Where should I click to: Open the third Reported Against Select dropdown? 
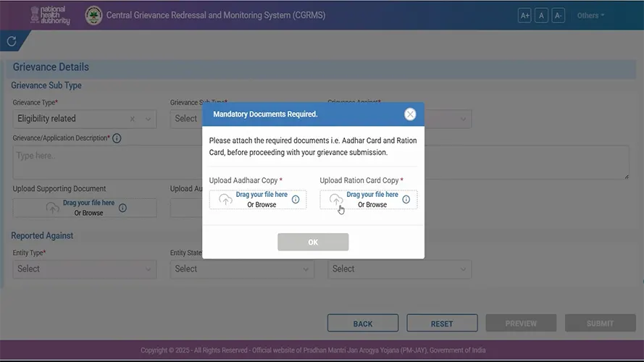tap(400, 269)
